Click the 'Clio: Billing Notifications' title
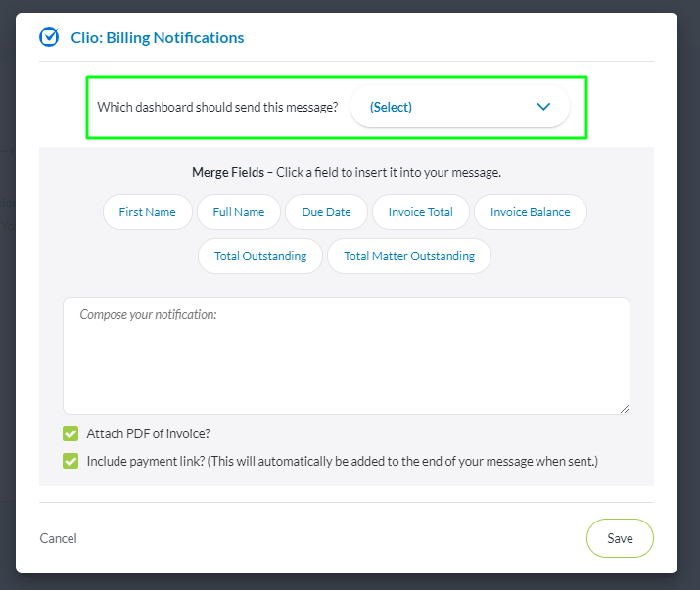The image size is (700, 590). pos(158,38)
